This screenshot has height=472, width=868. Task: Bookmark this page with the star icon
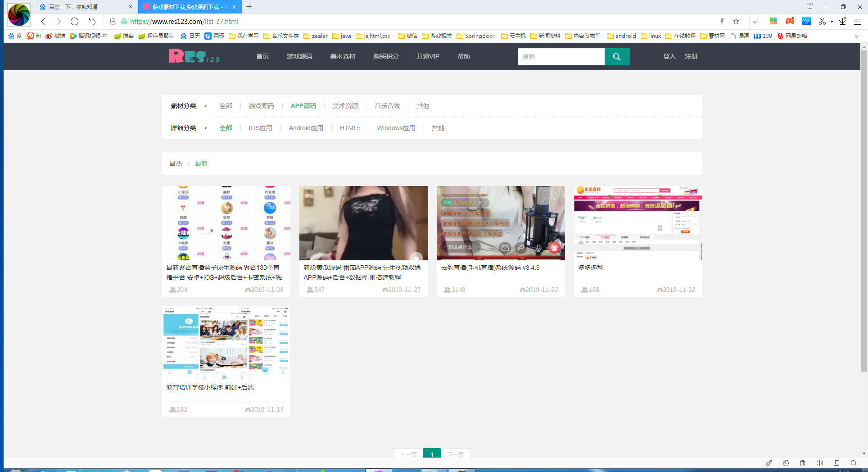(736, 21)
